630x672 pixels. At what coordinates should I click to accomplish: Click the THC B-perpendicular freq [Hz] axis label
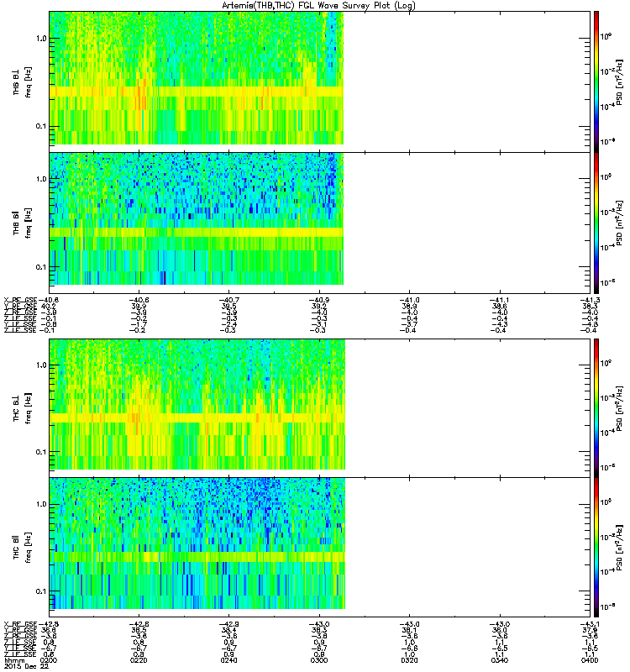[x=29, y=408]
